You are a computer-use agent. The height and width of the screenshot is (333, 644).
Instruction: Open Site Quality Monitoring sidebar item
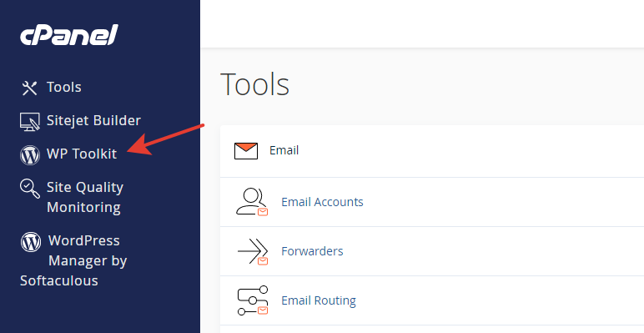click(x=85, y=197)
